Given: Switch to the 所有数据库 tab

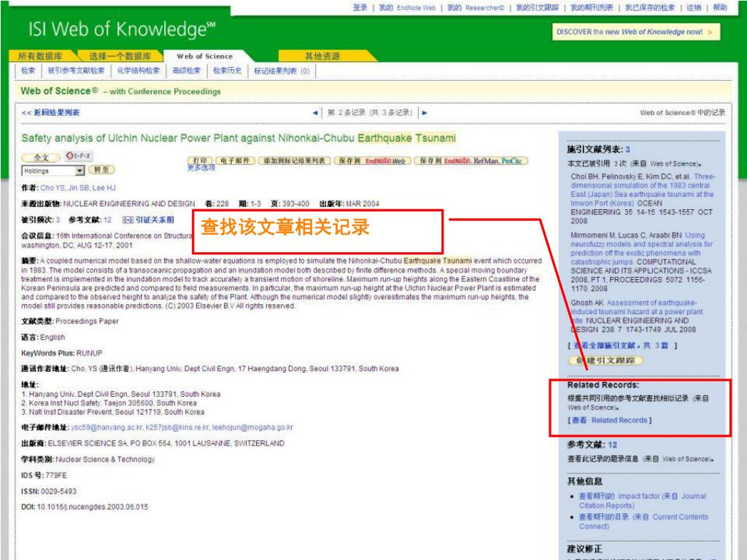Looking at the screenshot, I should (x=41, y=56).
